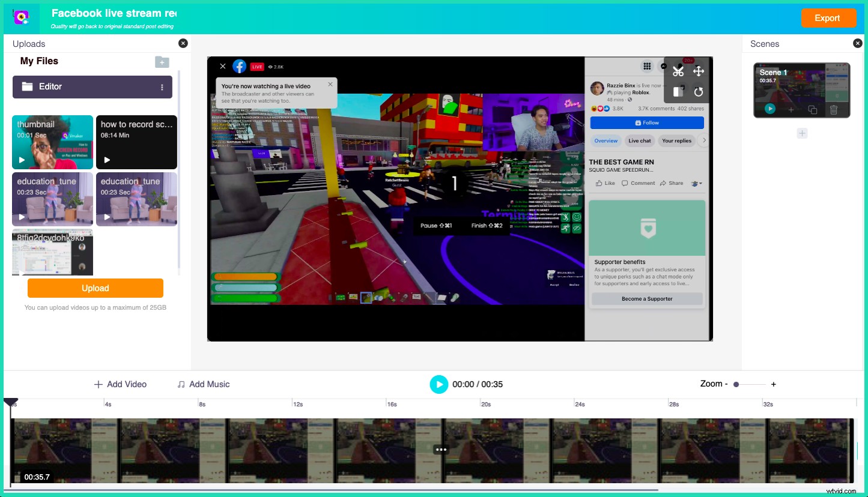Click Add Video above the timeline
The image size is (868, 497).
(x=120, y=384)
